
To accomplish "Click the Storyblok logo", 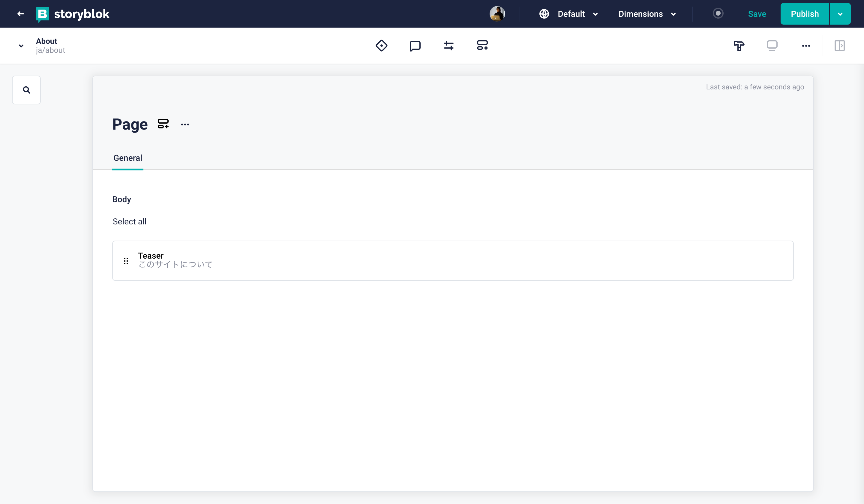I will [x=73, y=14].
